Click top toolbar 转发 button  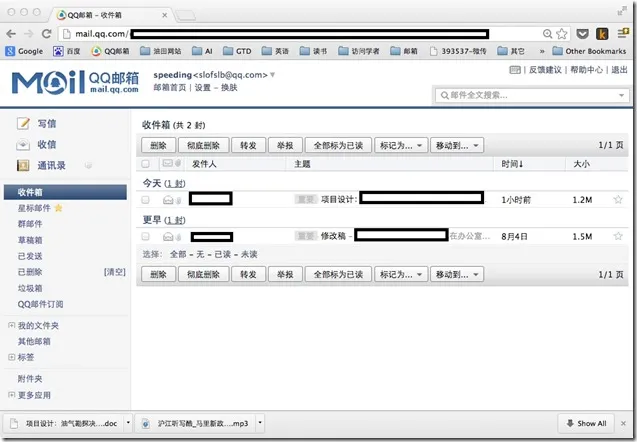click(x=248, y=145)
